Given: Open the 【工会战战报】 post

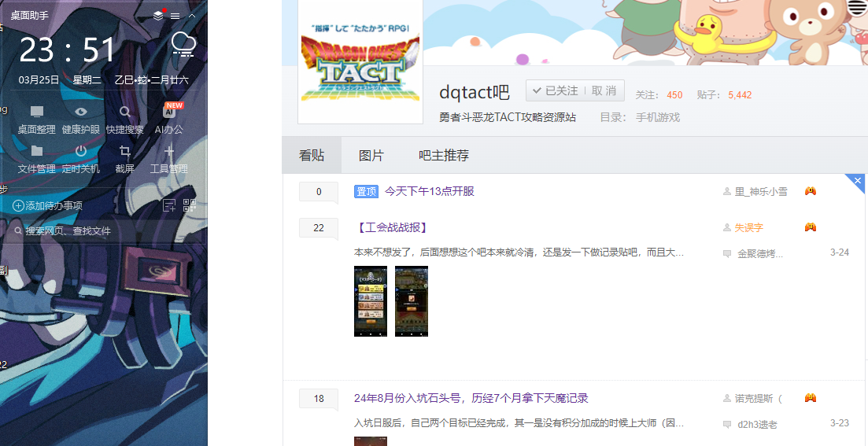Looking at the screenshot, I should 391,227.
